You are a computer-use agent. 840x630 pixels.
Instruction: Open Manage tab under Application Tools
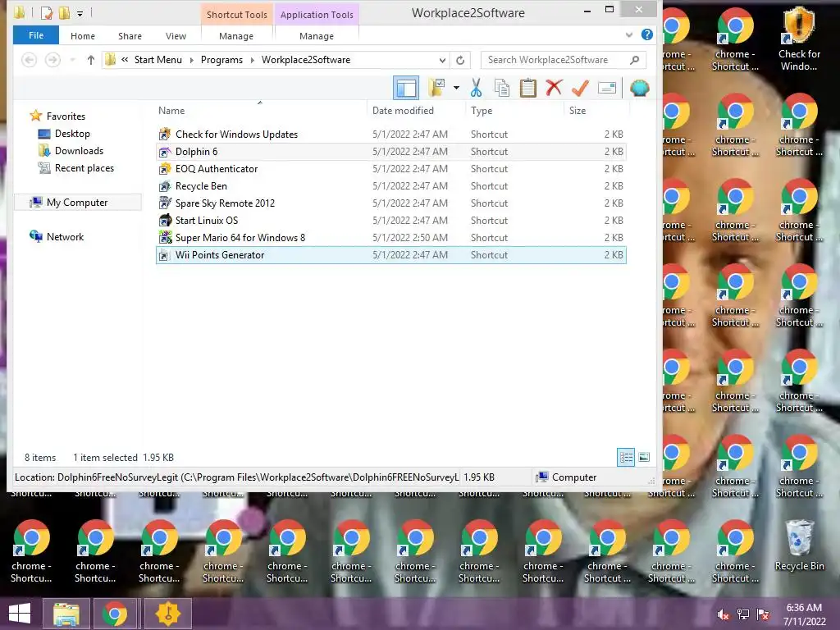pyautogui.click(x=316, y=36)
